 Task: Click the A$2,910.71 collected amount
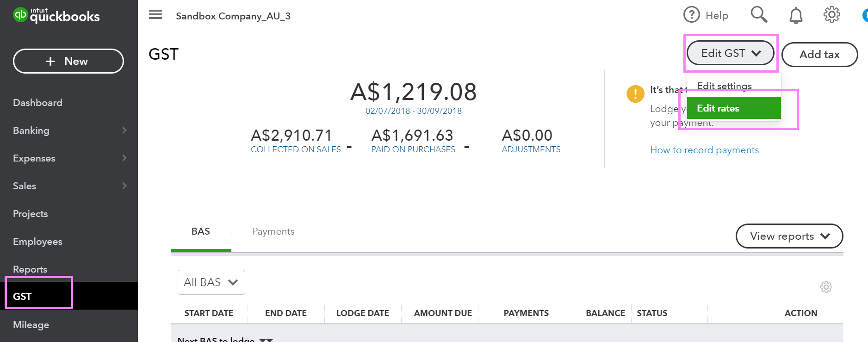point(291,135)
